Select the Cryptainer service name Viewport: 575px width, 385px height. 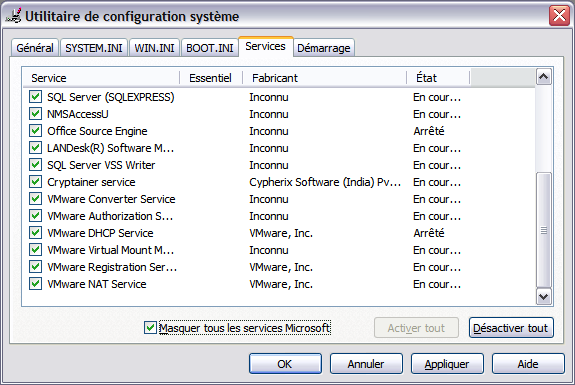pyautogui.click(x=91, y=182)
